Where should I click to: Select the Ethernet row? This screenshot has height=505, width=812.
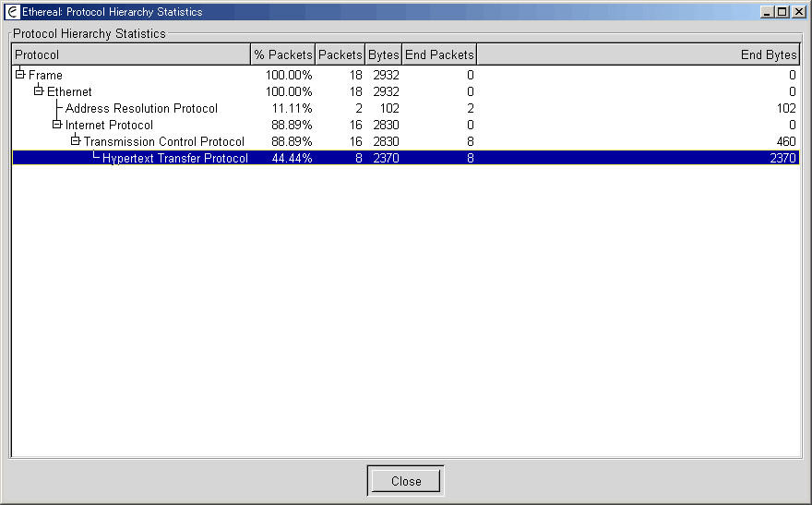click(405, 91)
